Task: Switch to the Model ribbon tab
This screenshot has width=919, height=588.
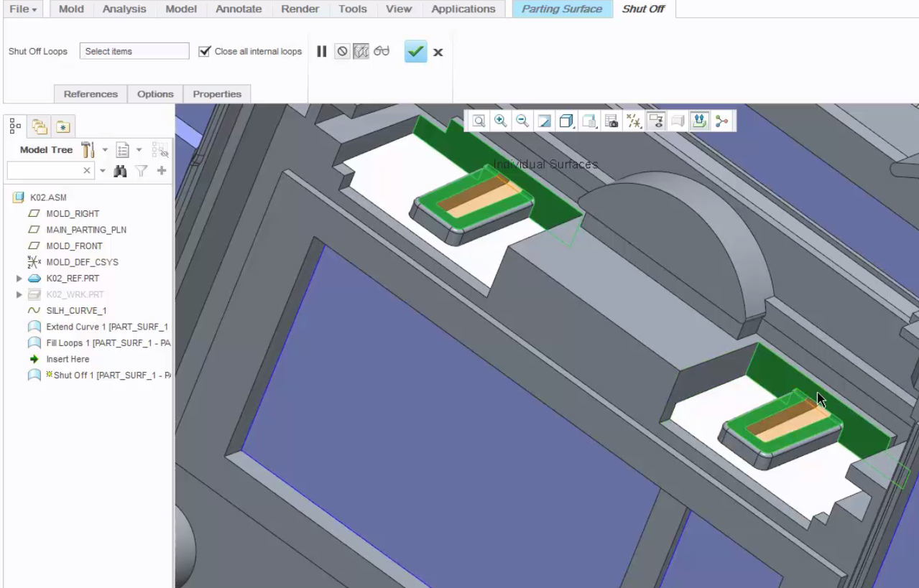Action: [x=181, y=9]
